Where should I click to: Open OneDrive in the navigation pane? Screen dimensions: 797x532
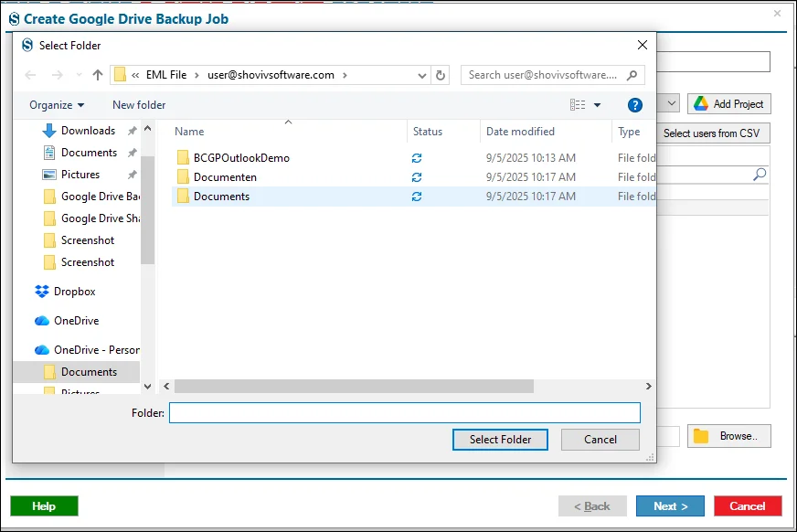[76, 321]
